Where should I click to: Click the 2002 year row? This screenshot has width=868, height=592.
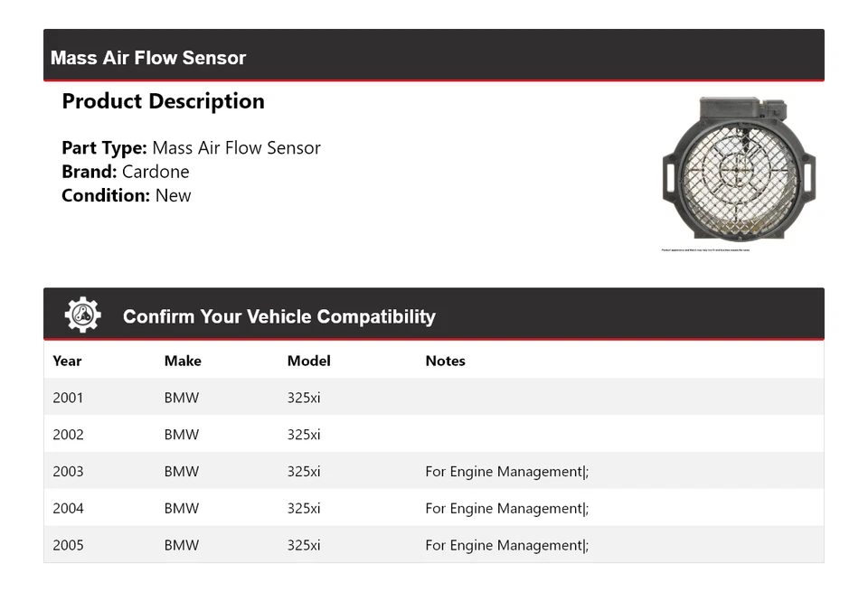(x=68, y=435)
